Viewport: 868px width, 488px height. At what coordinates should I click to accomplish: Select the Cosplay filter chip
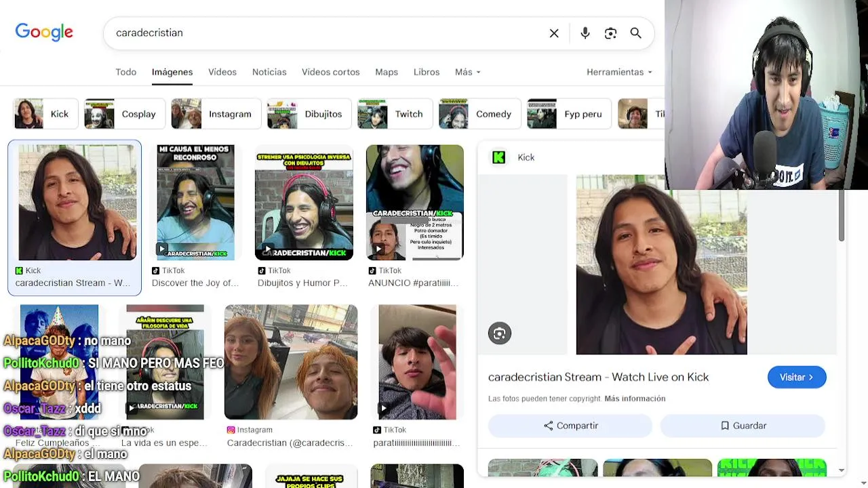124,114
